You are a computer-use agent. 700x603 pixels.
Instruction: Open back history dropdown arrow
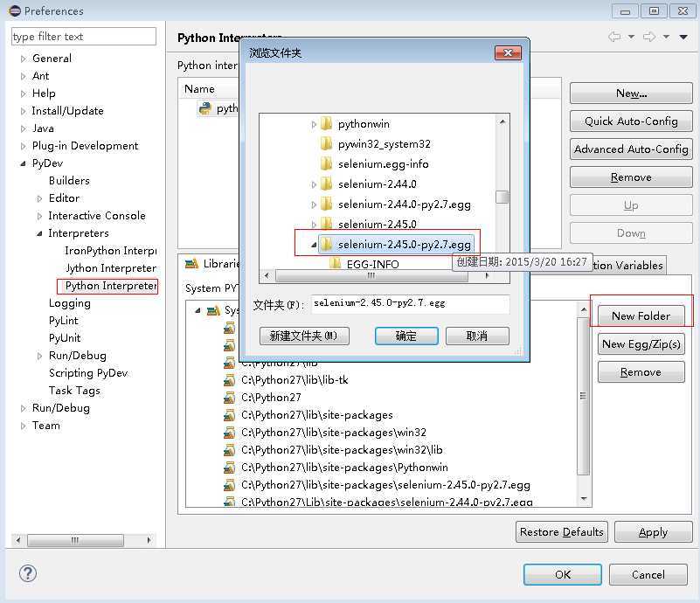pos(631,37)
